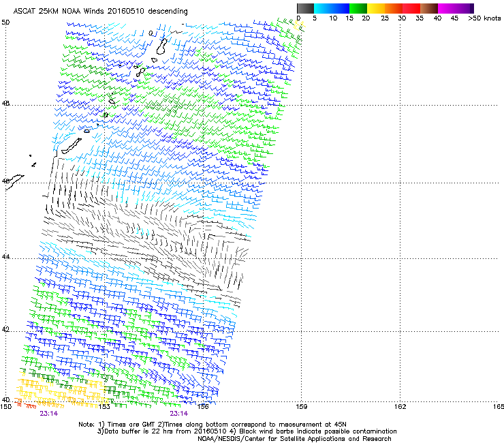Image resolution: width=504 pixels, height=443 pixels.
Task: Click the '>50 knots' legend label
Action: pyautogui.click(x=484, y=18)
